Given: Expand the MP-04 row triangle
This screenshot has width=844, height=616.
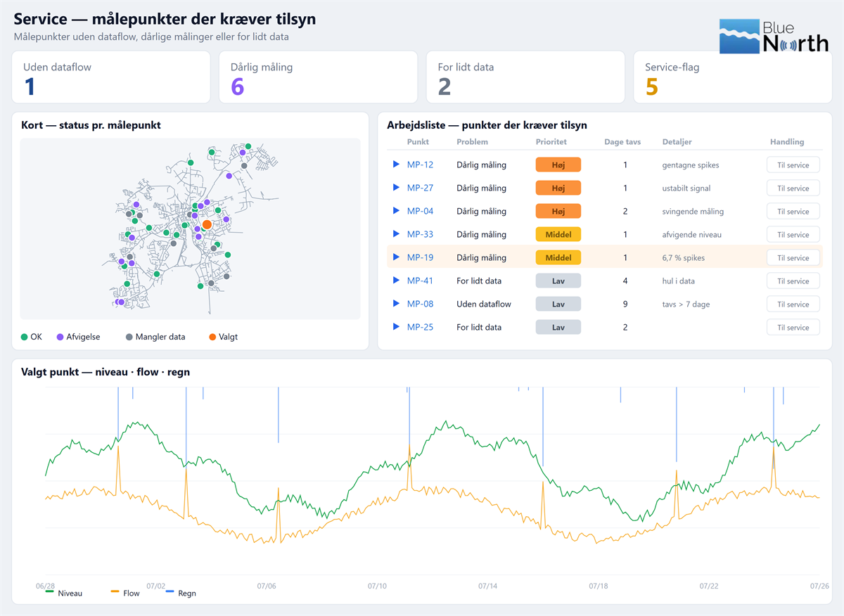Looking at the screenshot, I should (396, 212).
